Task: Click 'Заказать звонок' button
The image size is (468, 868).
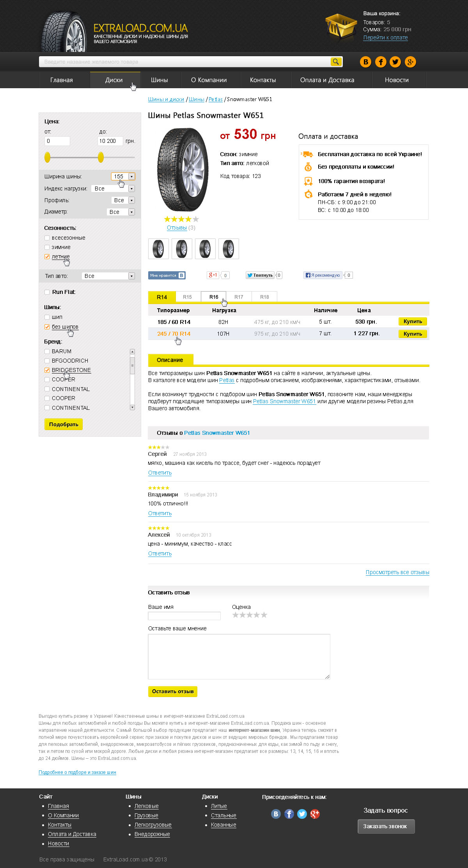Action: 386,826
